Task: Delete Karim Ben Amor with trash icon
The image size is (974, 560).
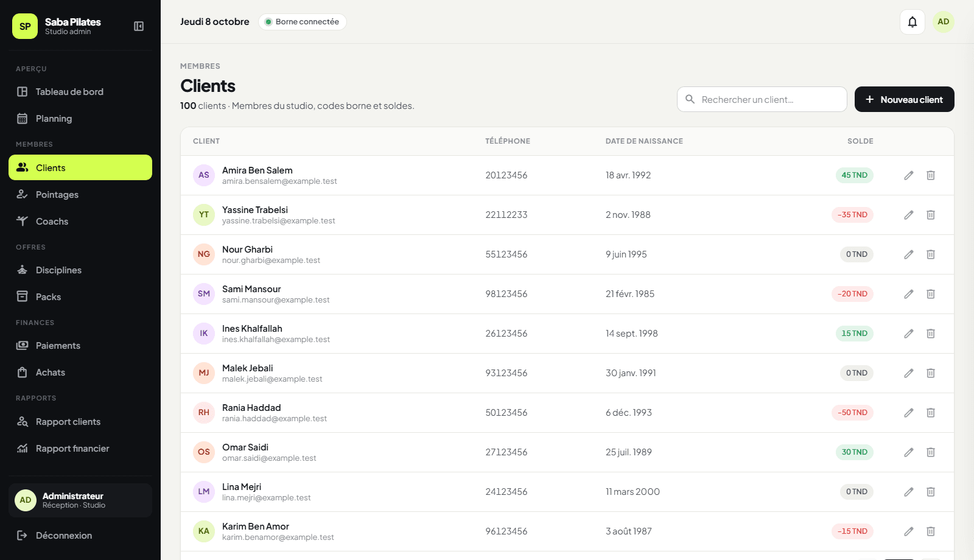Action: click(931, 531)
